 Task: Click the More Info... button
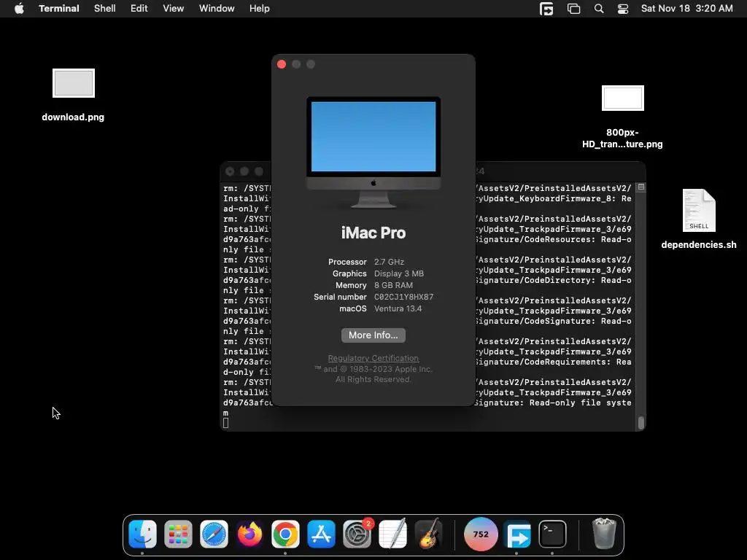(x=373, y=335)
